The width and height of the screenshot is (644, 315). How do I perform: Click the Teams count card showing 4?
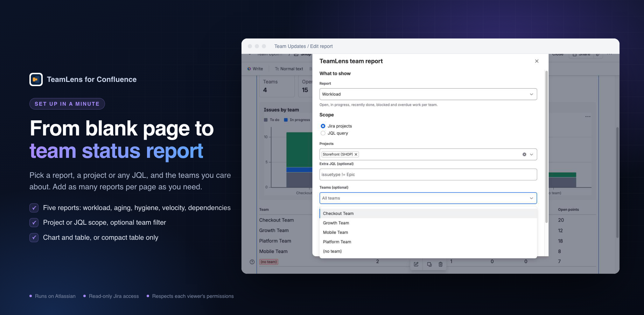coord(277,86)
